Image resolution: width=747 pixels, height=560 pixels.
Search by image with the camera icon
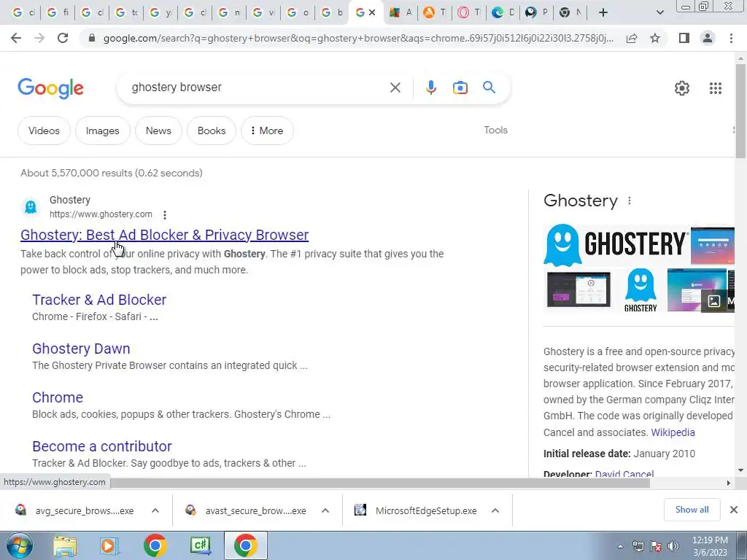(460, 87)
